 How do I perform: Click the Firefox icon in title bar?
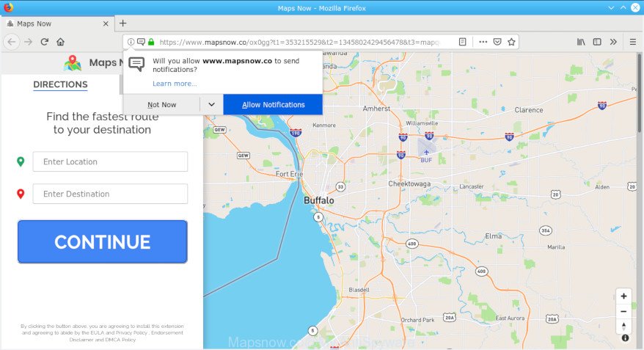8,7
